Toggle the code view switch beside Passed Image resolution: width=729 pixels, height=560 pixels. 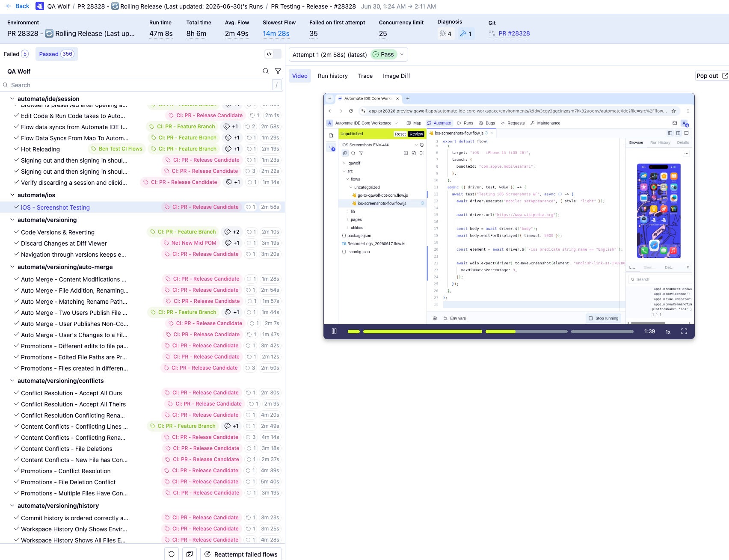point(273,54)
